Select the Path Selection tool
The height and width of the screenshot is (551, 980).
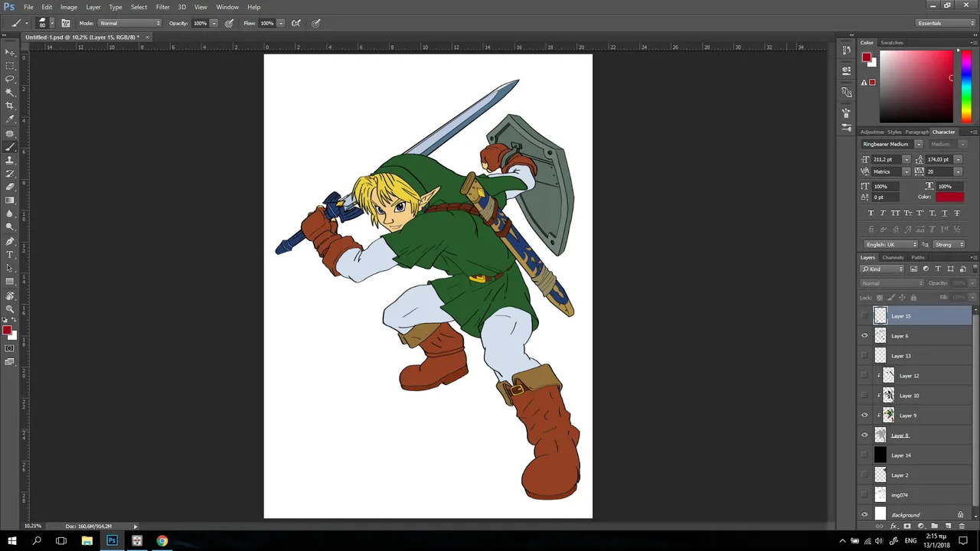pos(10,268)
